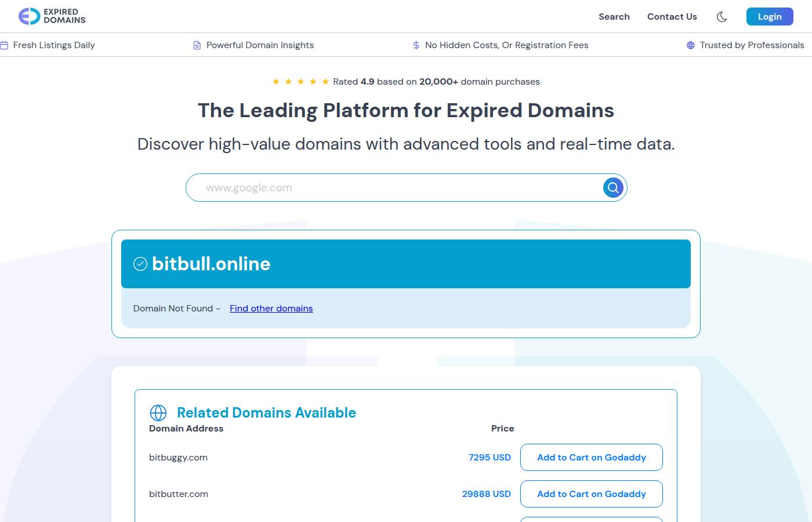Click the magnifier search button

coord(613,188)
